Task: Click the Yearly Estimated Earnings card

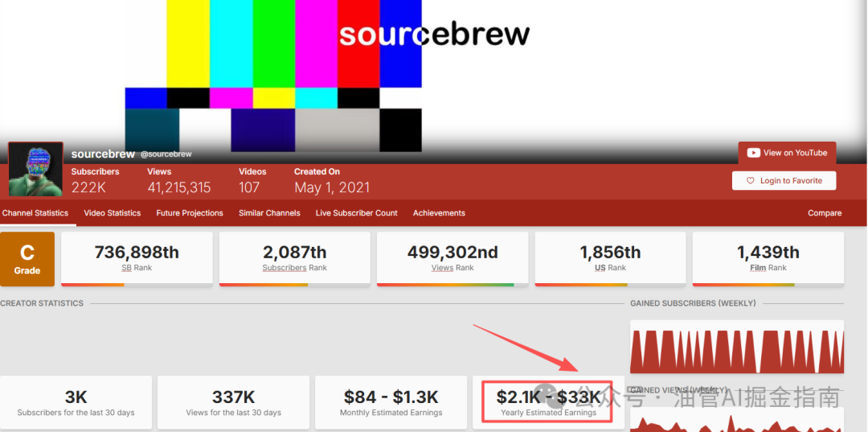Action: pyautogui.click(x=549, y=403)
